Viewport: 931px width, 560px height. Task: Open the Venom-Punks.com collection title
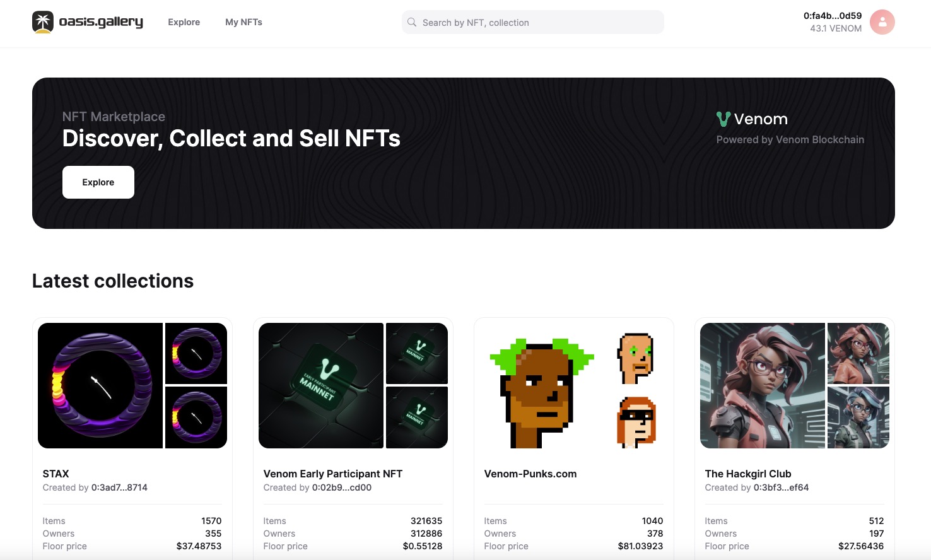(x=530, y=474)
